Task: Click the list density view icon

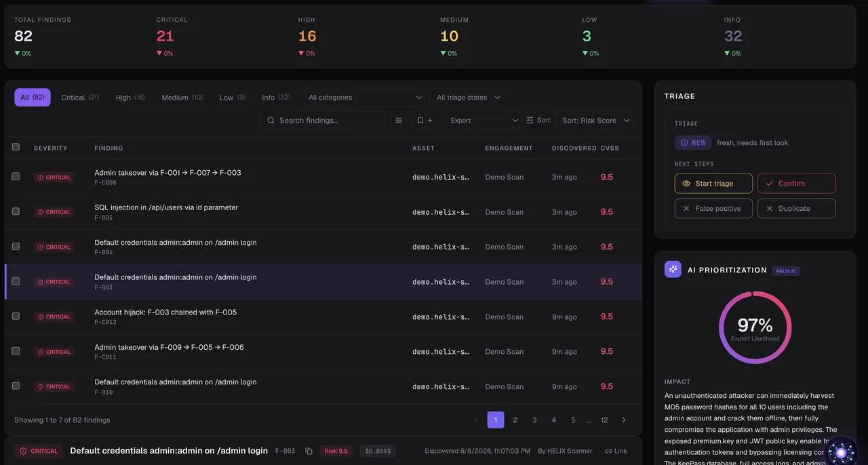Action: [x=399, y=121]
